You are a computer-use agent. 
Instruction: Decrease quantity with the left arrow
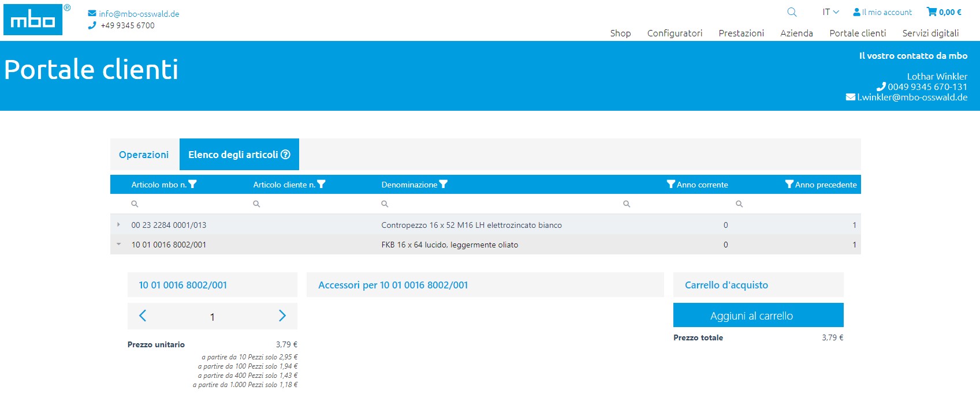[x=143, y=316]
